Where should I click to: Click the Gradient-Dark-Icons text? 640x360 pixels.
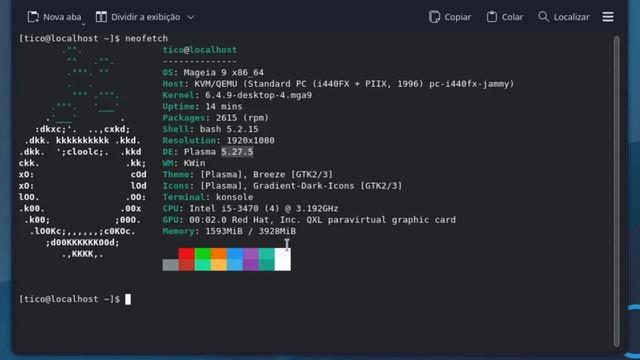tap(304, 186)
